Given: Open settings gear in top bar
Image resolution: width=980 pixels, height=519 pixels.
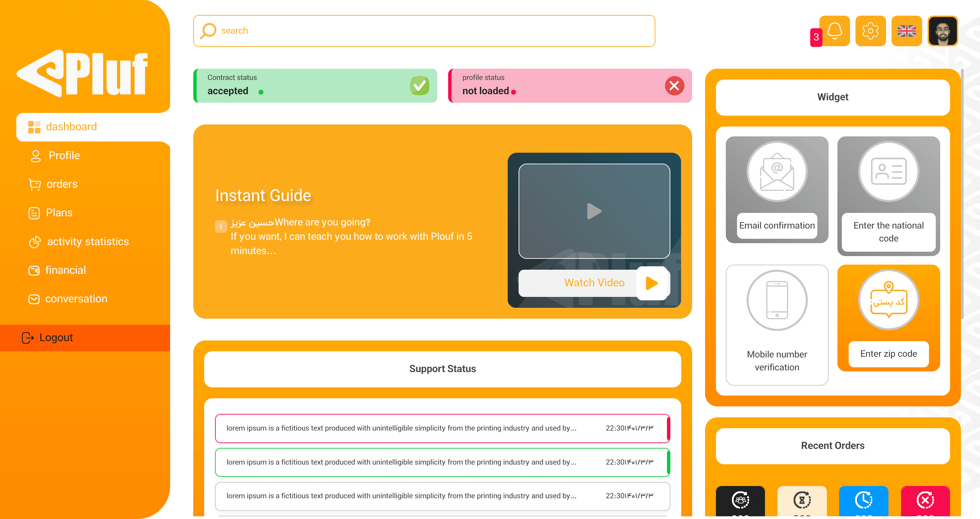Looking at the screenshot, I should pyautogui.click(x=870, y=31).
